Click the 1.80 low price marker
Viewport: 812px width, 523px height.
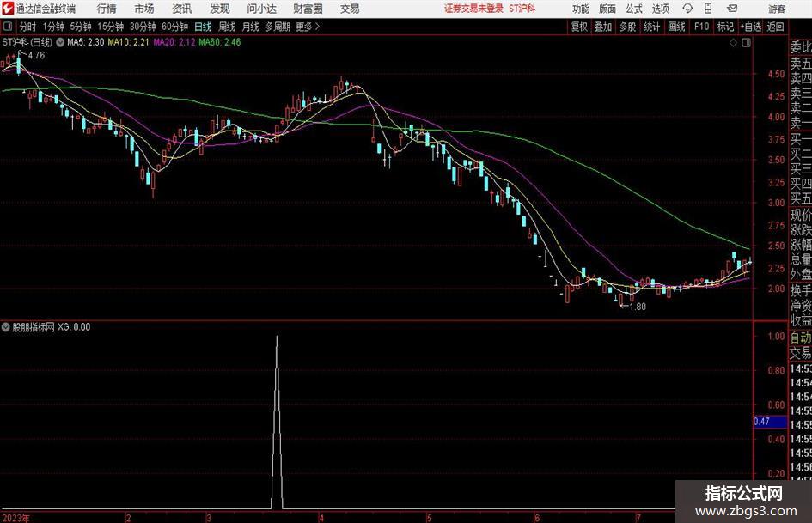pyautogui.click(x=638, y=307)
